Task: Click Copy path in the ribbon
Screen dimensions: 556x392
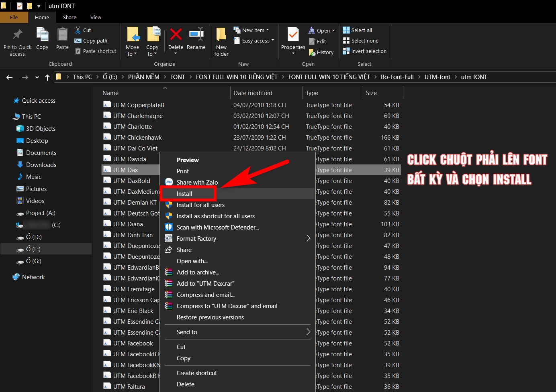Action: coord(91,41)
